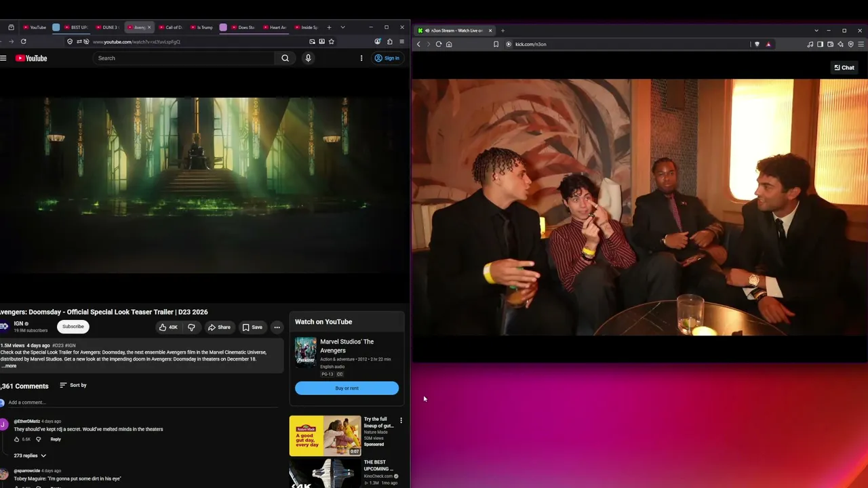The height and width of the screenshot is (488, 868).
Task: Save the trailer to a playlist
Action: (x=252, y=327)
